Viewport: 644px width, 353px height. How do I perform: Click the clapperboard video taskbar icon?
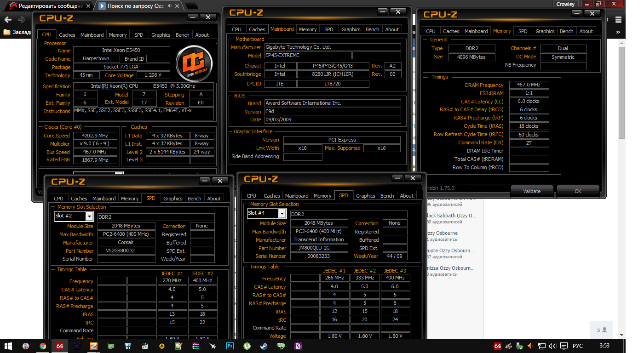[145, 346]
